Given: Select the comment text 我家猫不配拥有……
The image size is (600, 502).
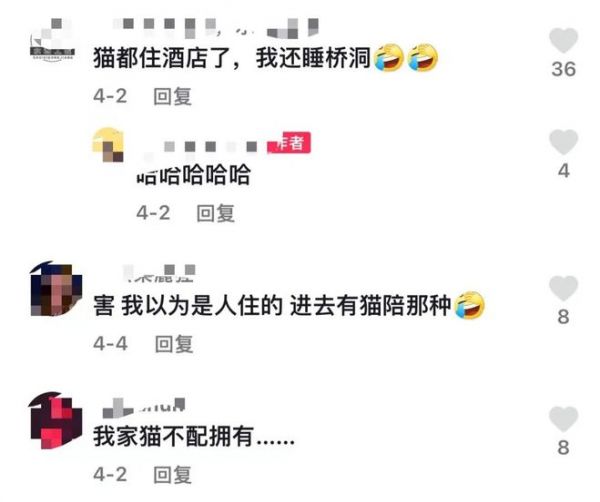Looking at the screenshot, I should point(194,436).
